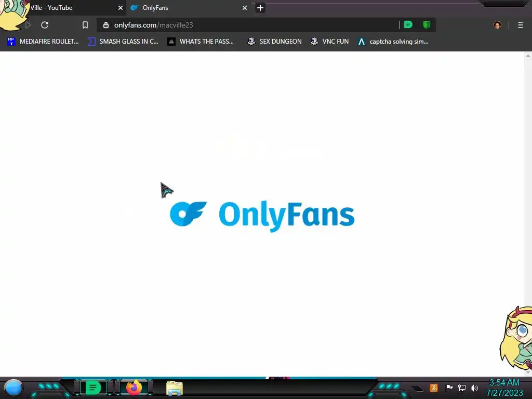Open the volume speaker tray icon
The width and height of the screenshot is (532, 399).
click(474, 388)
